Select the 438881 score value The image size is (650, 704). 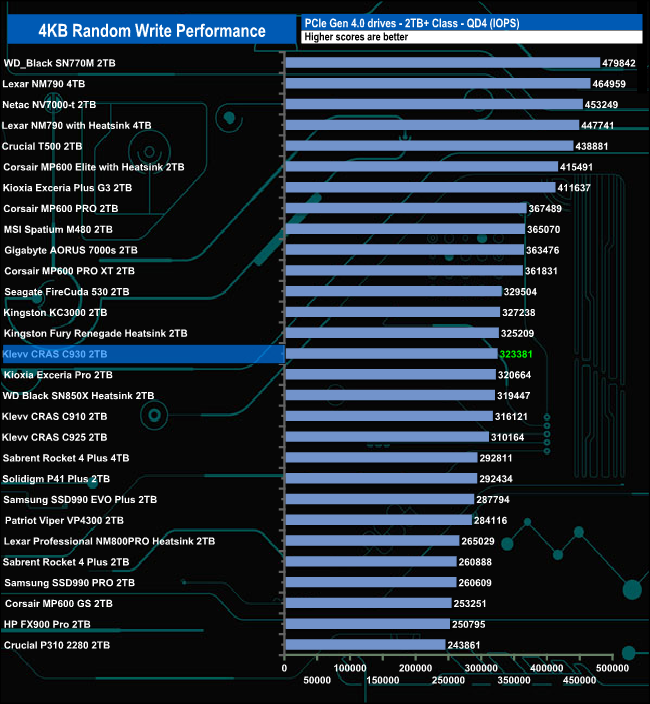click(592, 146)
